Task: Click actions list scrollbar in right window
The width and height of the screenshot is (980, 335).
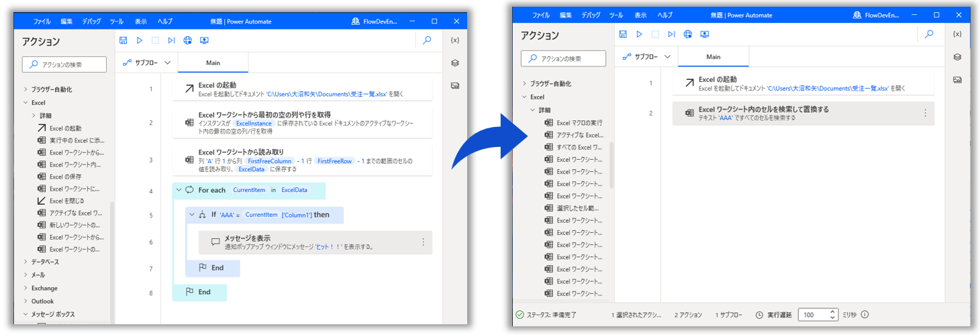Action: point(611,164)
